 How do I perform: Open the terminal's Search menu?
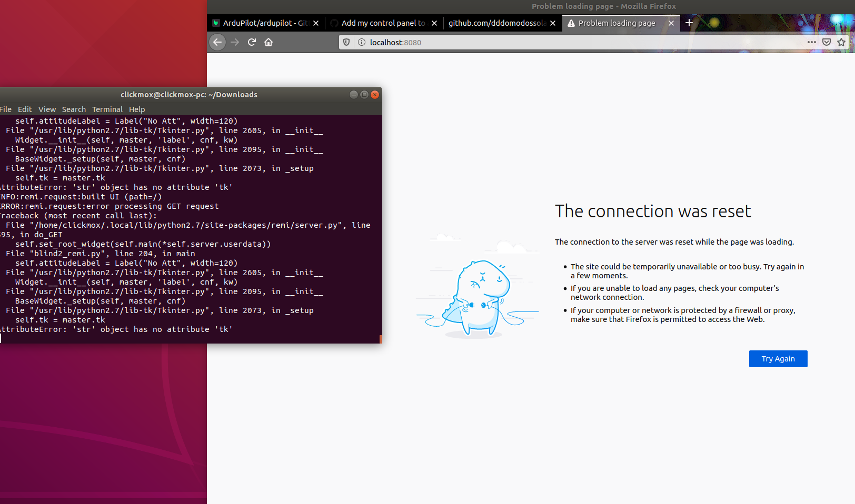[74, 109]
